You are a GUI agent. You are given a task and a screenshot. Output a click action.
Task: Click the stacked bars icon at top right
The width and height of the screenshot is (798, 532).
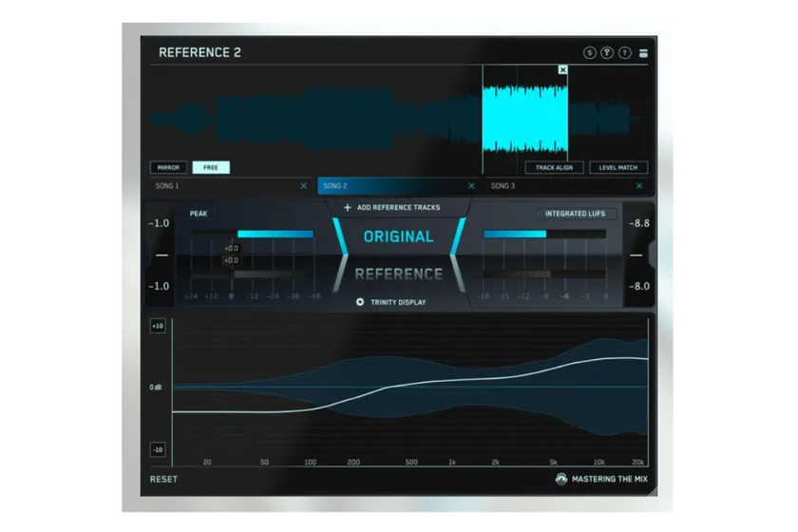click(643, 53)
